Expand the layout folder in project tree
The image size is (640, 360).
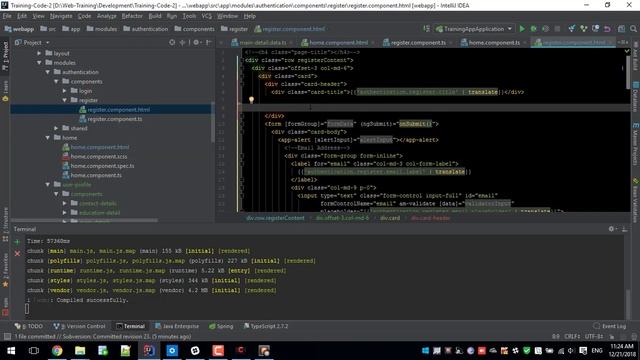coord(39,53)
